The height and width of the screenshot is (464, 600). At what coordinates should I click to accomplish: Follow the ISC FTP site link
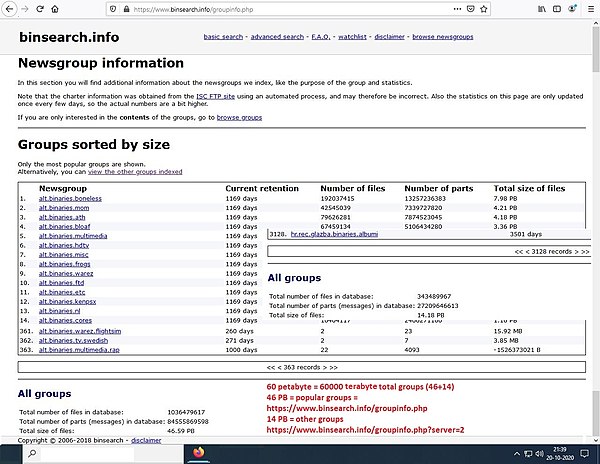(x=215, y=96)
